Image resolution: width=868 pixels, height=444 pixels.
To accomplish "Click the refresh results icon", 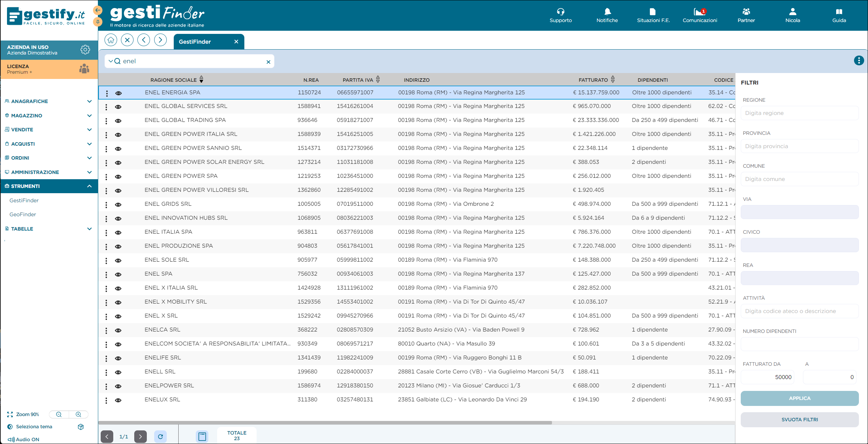I will 160,437.
